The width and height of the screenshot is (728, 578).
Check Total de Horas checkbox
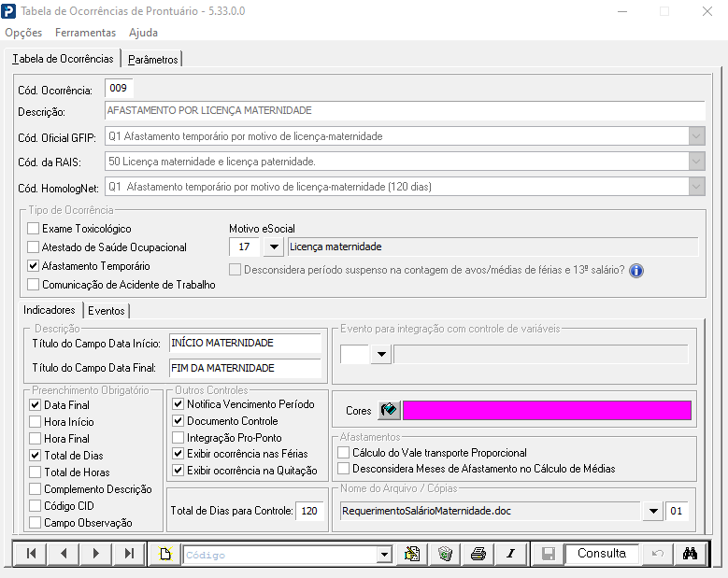click(35, 472)
